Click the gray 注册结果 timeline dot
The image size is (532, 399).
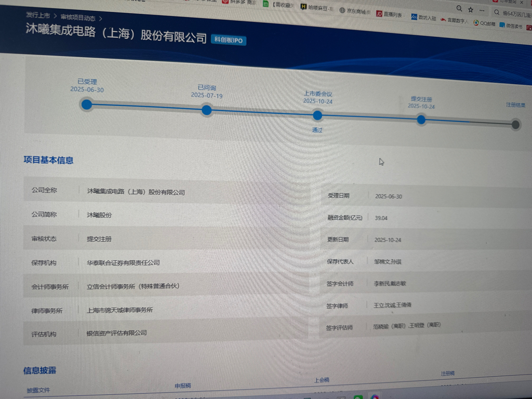pos(515,125)
